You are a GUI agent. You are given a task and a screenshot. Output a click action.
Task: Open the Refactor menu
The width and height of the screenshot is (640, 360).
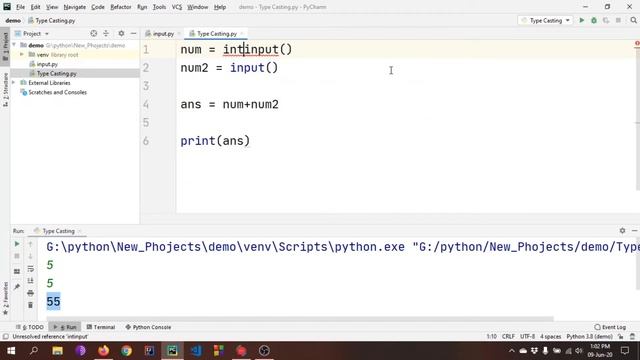tap(121, 7)
